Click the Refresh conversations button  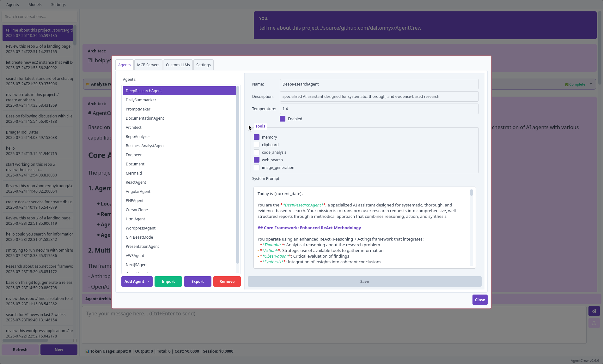pos(20,349)
